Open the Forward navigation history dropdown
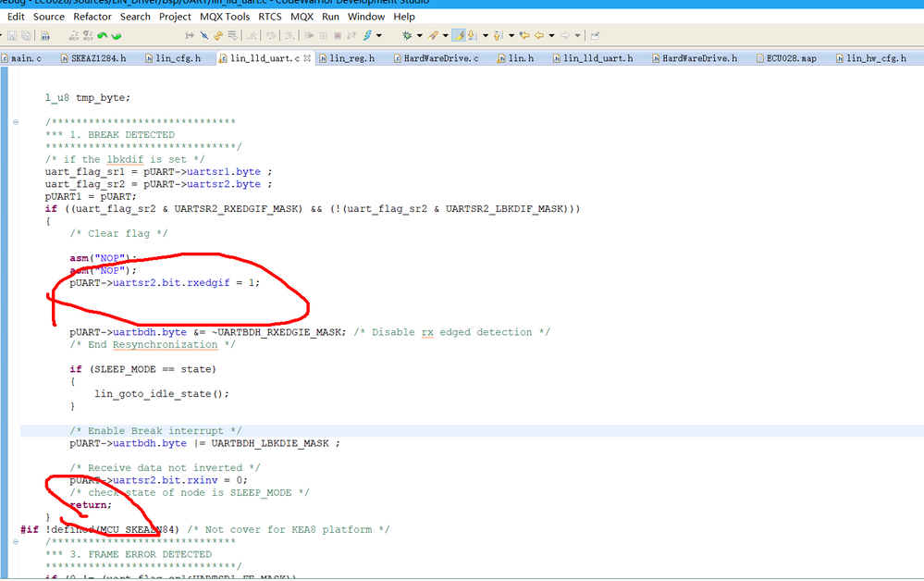 click(577, 35)
